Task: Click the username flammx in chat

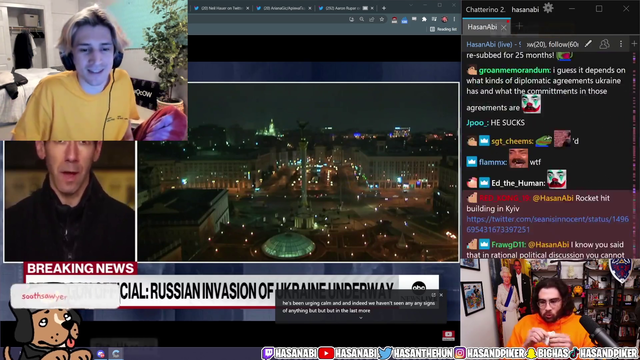Action: pos(493,162)
